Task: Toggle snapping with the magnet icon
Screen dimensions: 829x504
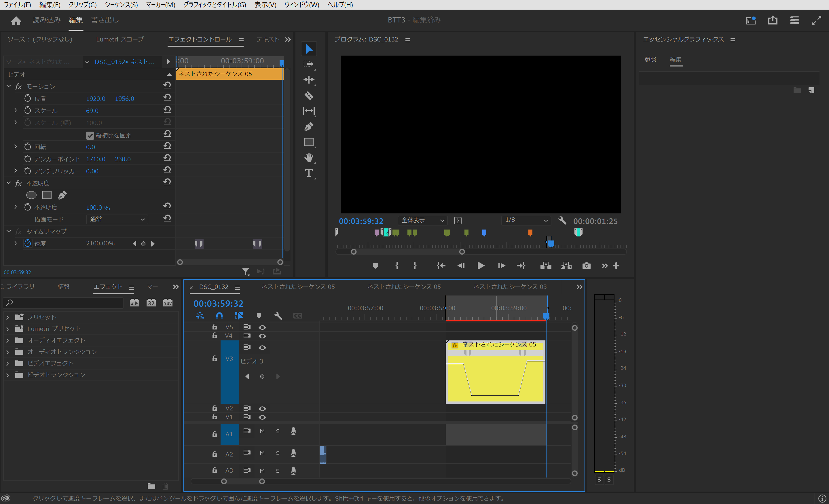Action: pyautogui.click(x=219, y=316)
